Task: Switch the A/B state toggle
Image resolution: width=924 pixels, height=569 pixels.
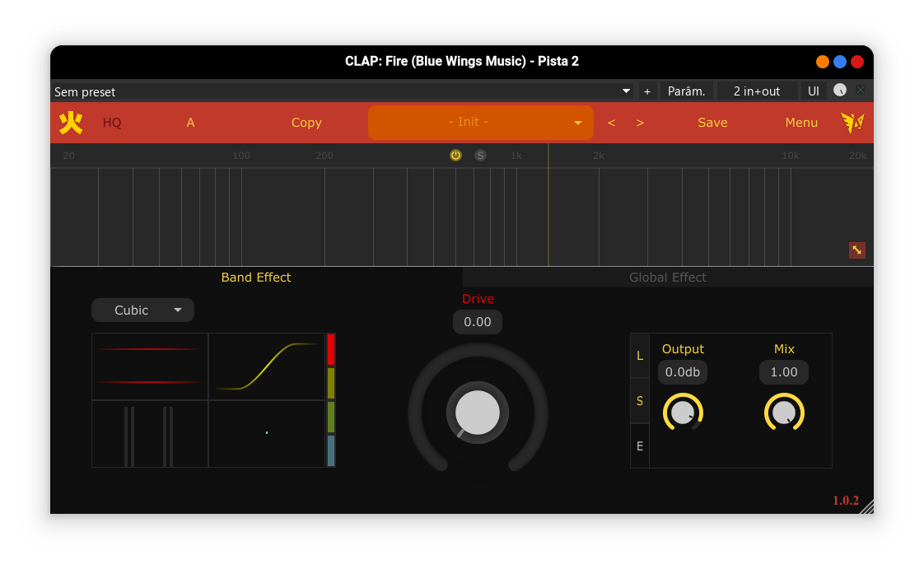Action: tap(190, 123)
